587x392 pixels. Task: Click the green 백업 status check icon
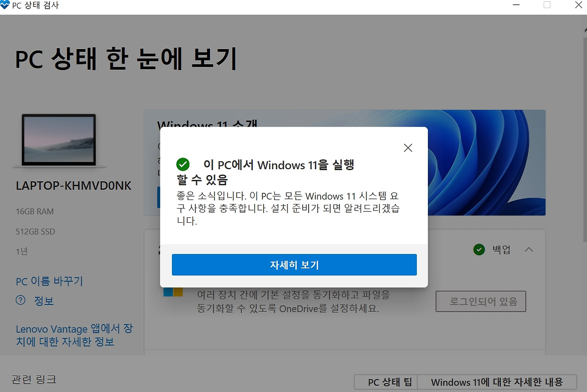pos(479,250)
